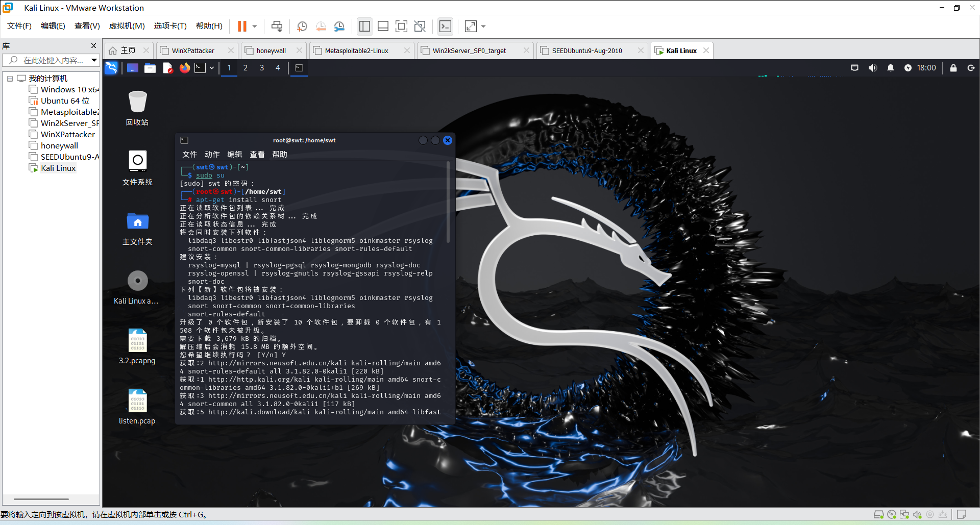Open the 选项卡(T) menu
Viewport: 980px width, 525px height.
170,26
